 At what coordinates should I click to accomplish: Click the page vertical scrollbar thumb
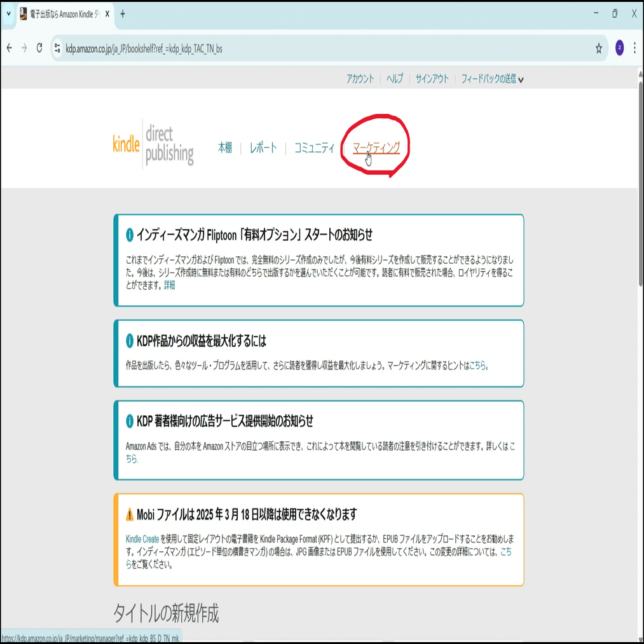(x=640, y=184)
